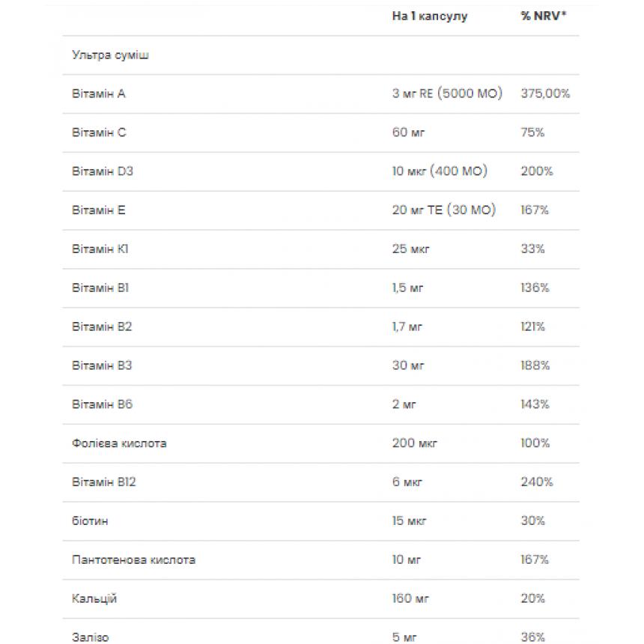Viewport: 644px width, 644px height.
Task: Click the 121% value for Vitamin B2
Action: 532,326
